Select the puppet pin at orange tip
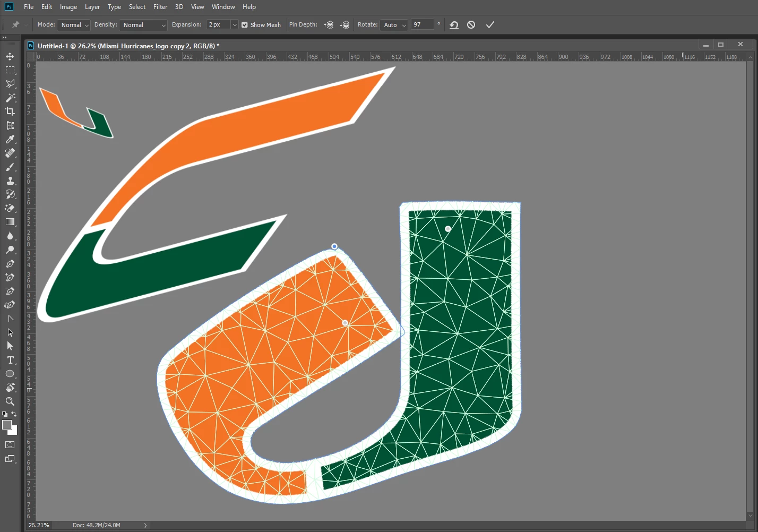The image size is (758, 532). point(334,246)
